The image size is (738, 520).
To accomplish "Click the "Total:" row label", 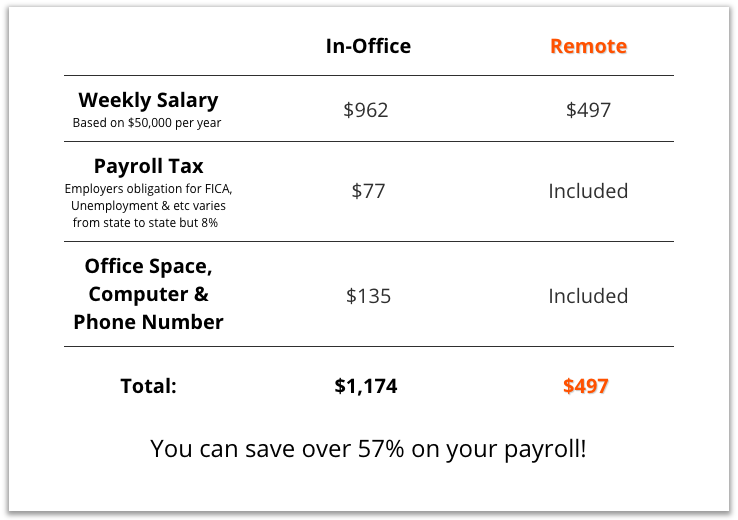I will [x=148, y=386].
